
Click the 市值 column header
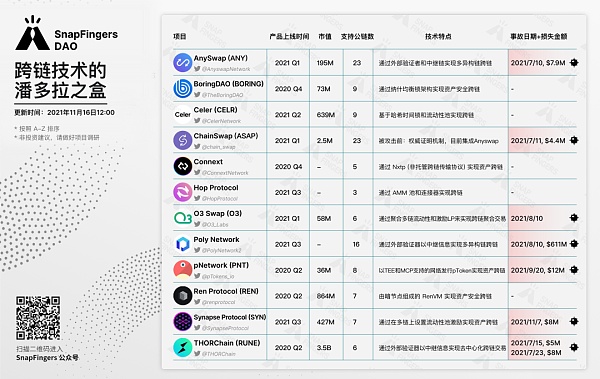coord(325,36)
